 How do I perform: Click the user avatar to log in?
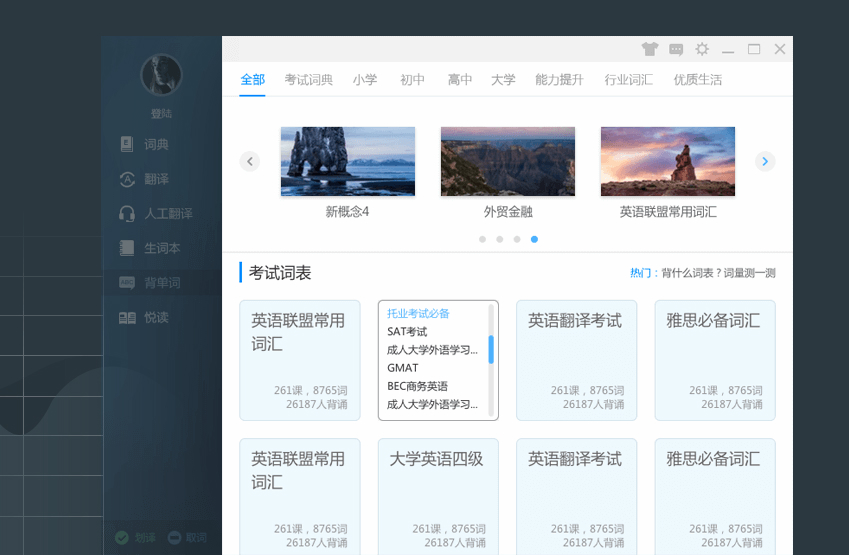point(161,75)
